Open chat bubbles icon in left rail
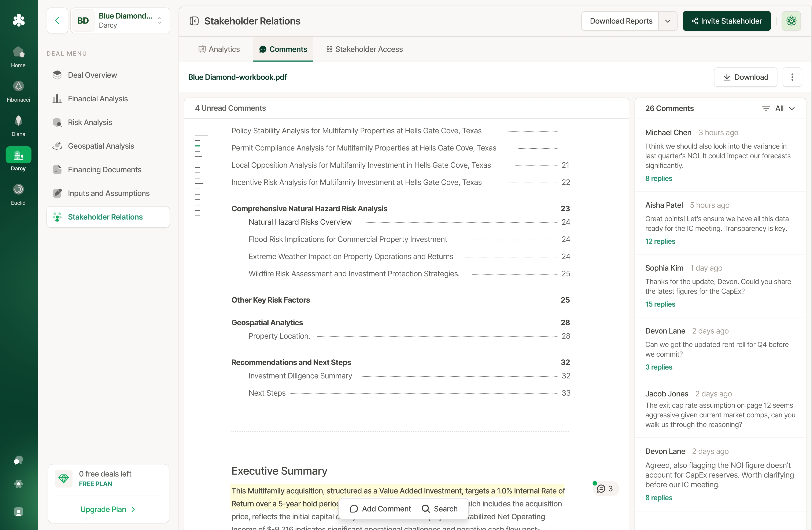Image resolution: width=812 pixels, height=530 pixels. [x=18, y=460]
